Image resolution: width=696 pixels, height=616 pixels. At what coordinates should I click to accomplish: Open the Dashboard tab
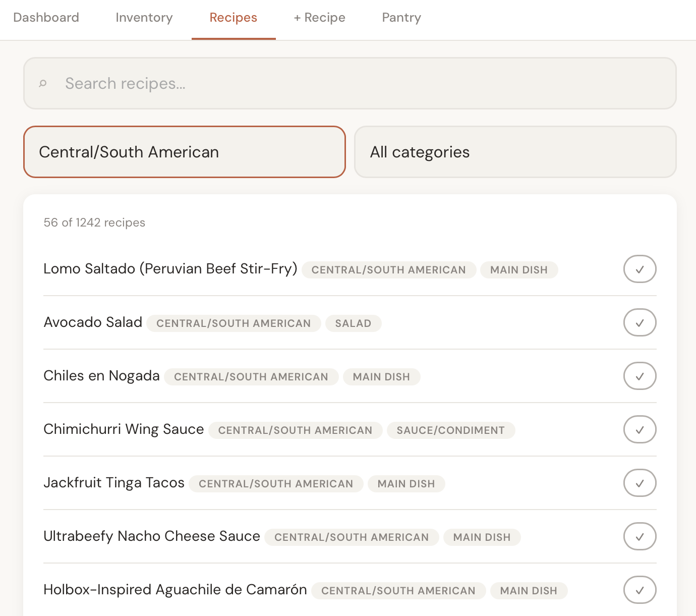46,18
